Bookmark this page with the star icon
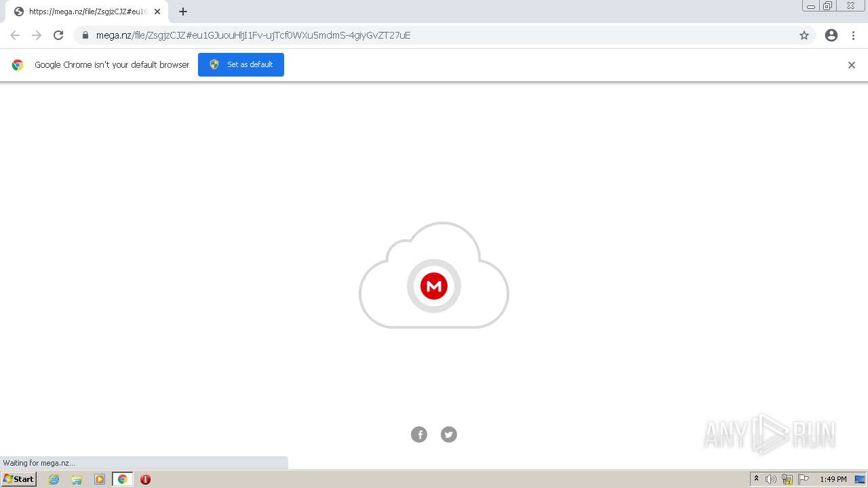This screenshot has height=488, width=868. pyautogui.click(x=804, y=35)
